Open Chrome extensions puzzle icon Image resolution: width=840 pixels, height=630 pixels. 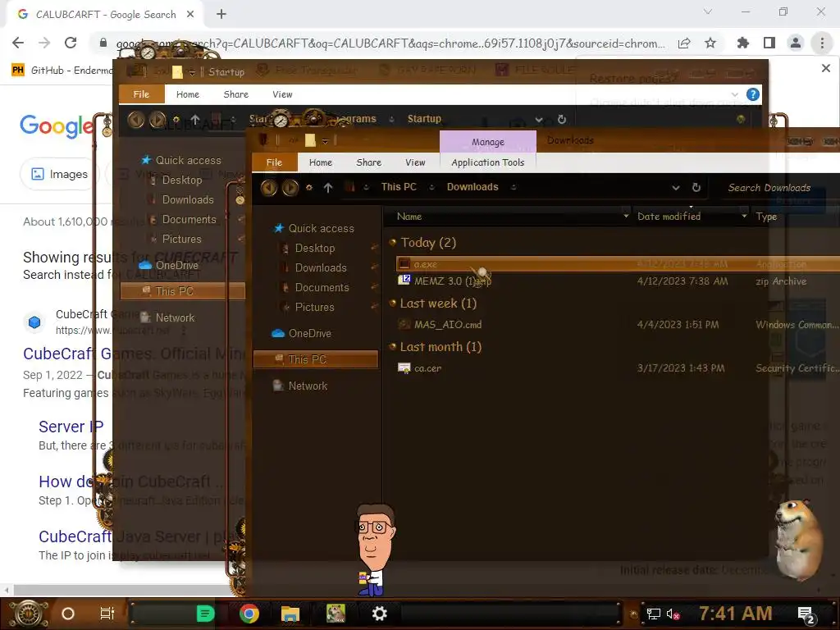pos(742,43)
